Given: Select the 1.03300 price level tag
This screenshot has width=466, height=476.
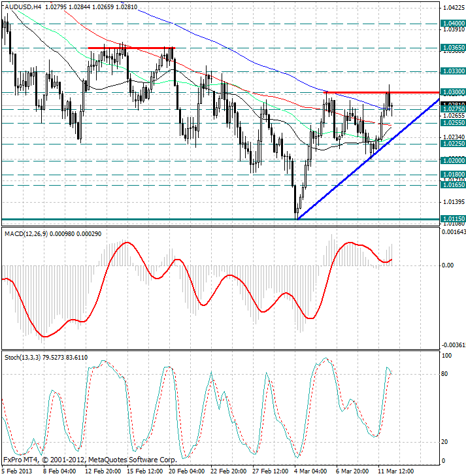Looking at the screenshot, I should (453, 71).
